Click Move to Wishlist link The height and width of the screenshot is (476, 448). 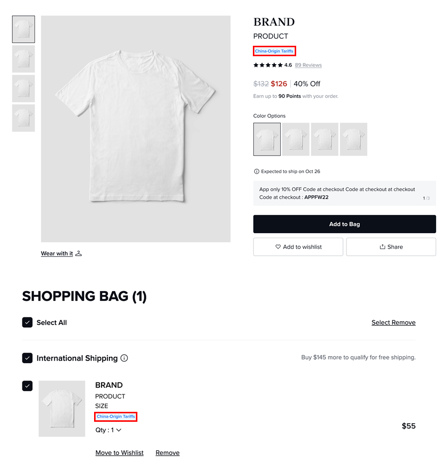point(119,453)
